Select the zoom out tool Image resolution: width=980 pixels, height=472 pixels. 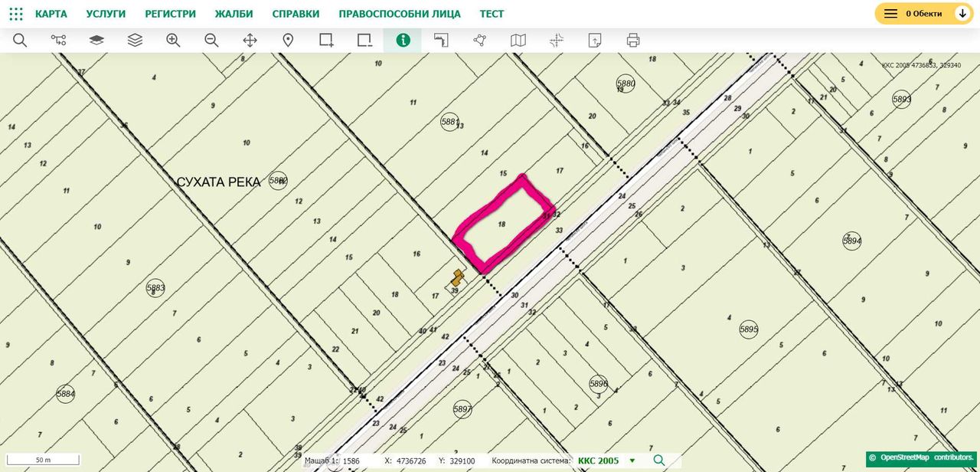(211, 41)
